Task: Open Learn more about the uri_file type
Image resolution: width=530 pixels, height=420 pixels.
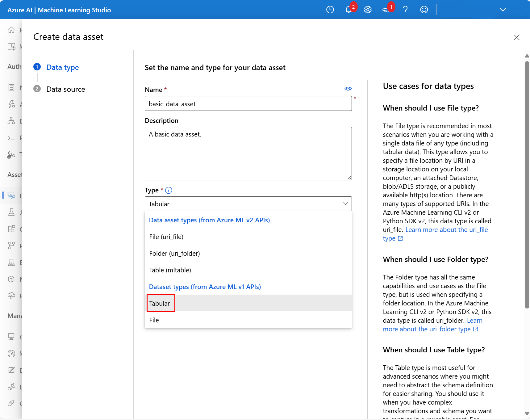Action: point(447,229)
